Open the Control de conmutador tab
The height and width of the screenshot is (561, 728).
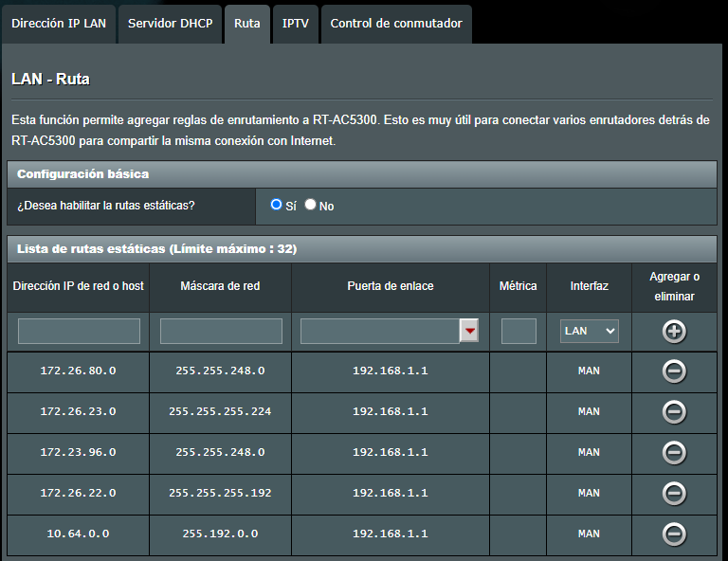396,23
